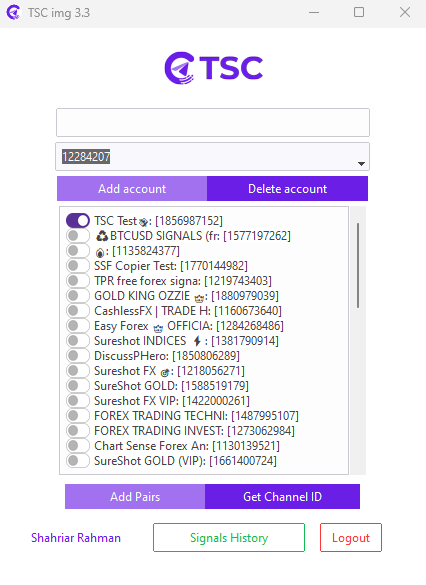The height and width of the screenshot is (585, 426).
Task: Click the recycle emoji before BTCUSD SIGNALS
Action: tap(102, 236)
